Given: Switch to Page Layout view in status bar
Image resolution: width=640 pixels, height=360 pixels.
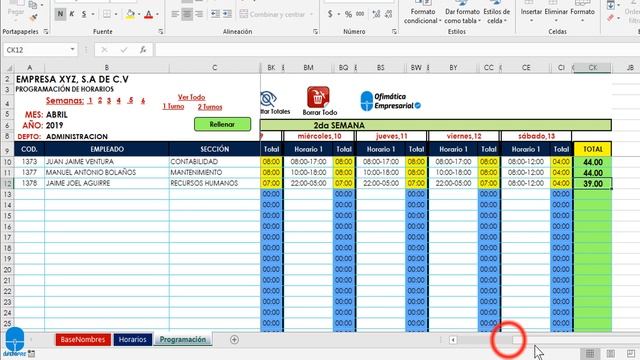Looking at the screenshot, I should 611,353.
